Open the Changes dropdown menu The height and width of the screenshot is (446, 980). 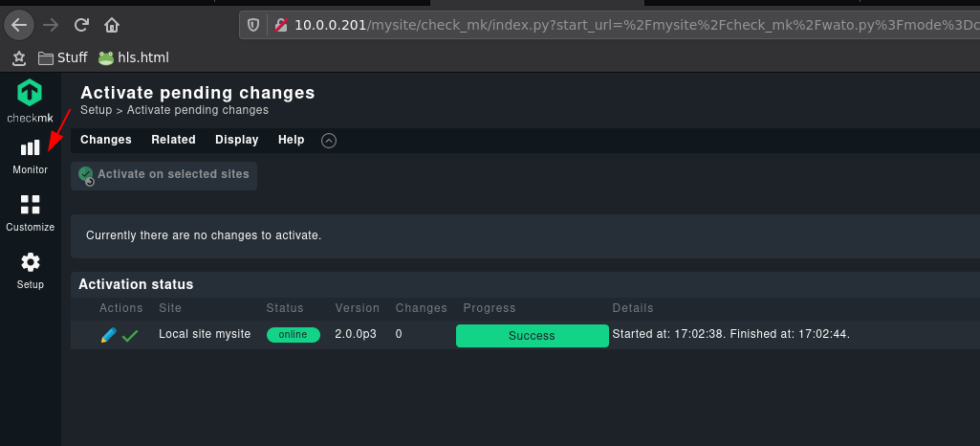105,140
